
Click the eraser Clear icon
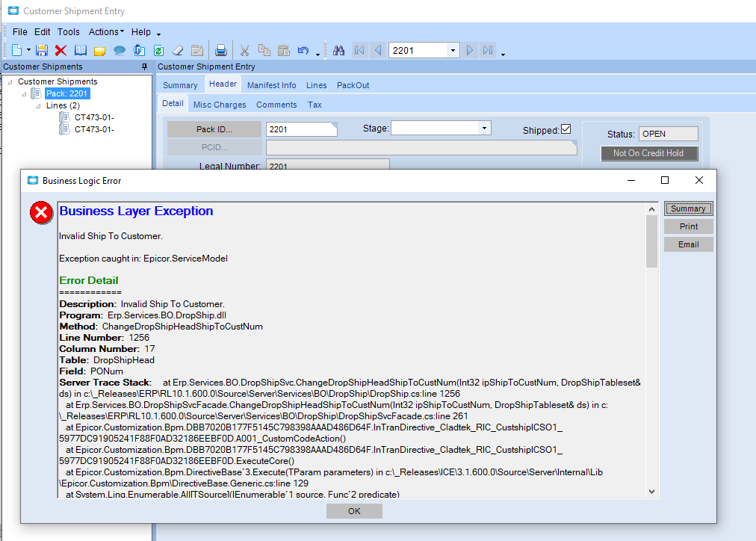(x=178, y=50)
